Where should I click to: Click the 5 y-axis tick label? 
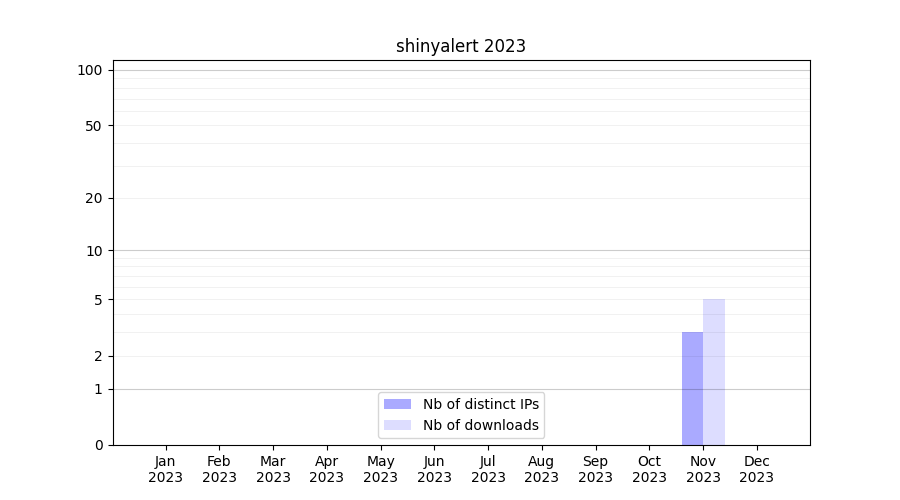coord(98,300)
